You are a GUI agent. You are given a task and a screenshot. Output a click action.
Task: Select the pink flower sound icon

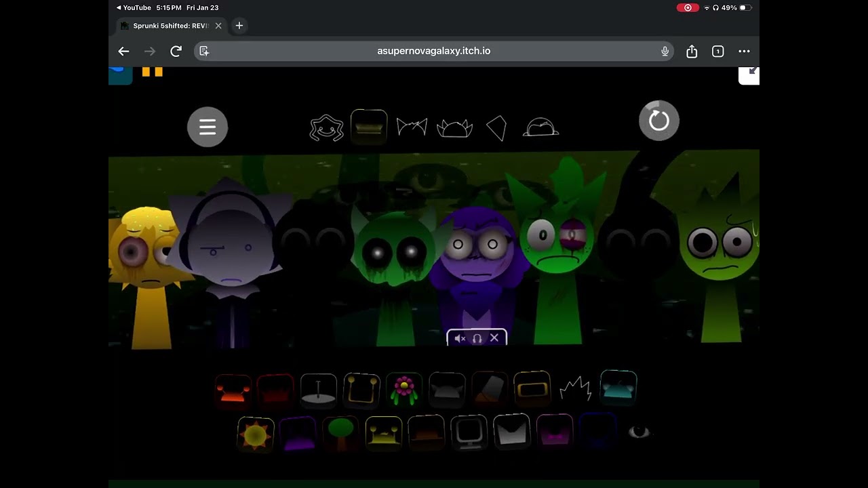click(404, 390)
